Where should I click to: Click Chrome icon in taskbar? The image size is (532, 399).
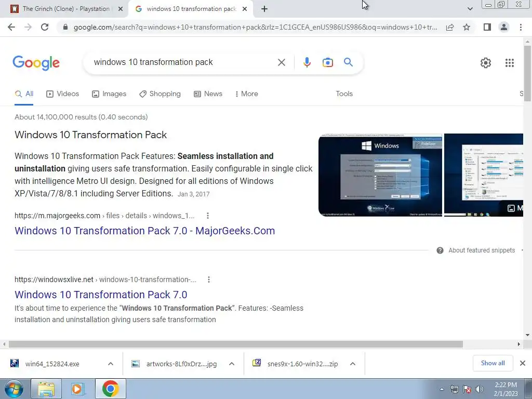110,389
